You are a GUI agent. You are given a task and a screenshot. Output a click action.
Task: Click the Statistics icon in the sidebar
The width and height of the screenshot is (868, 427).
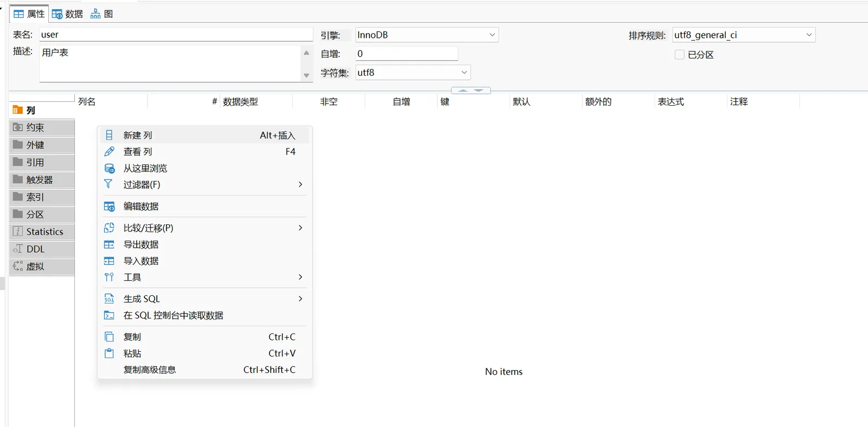(x=18, y=231)
